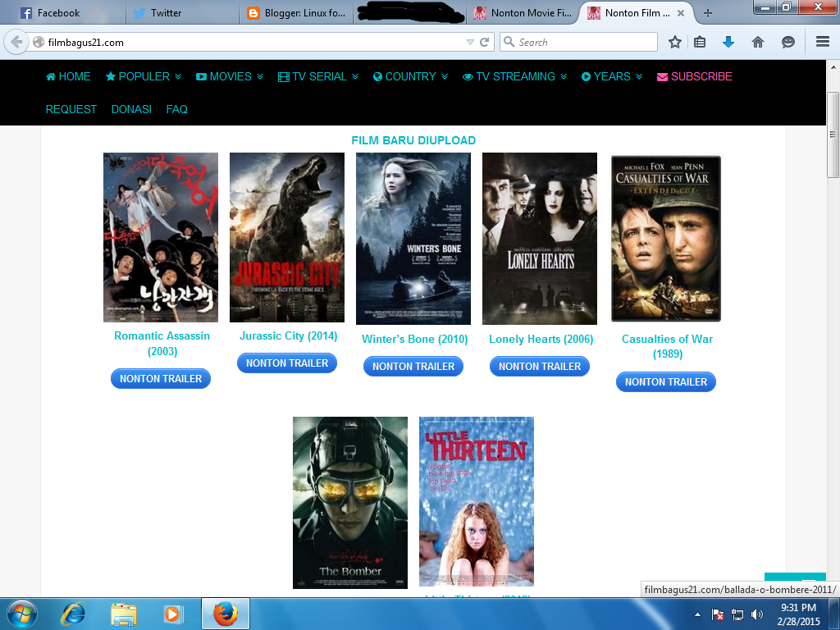
Task: Bookmark this page with the star icon
Action: pos(675,42)
